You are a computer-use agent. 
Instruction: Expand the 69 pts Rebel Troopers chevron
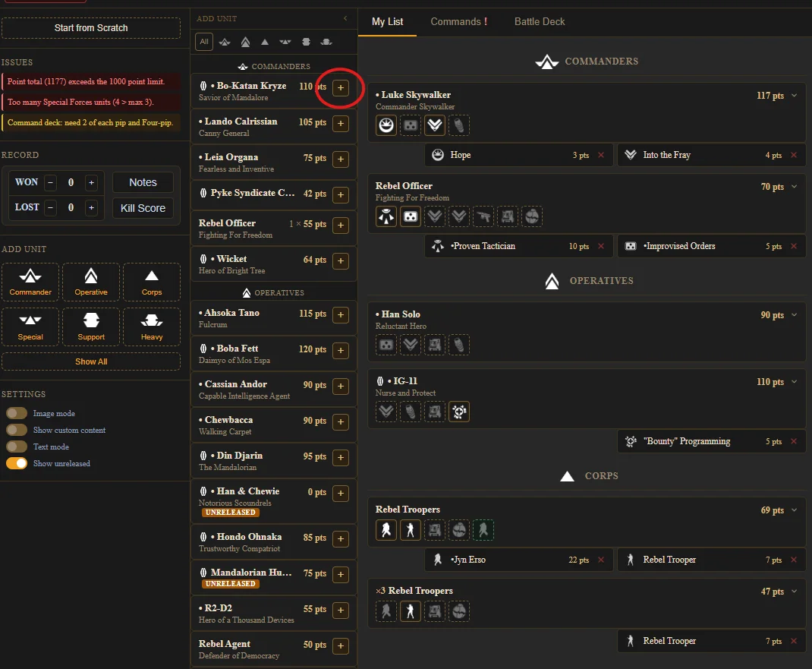794,510
